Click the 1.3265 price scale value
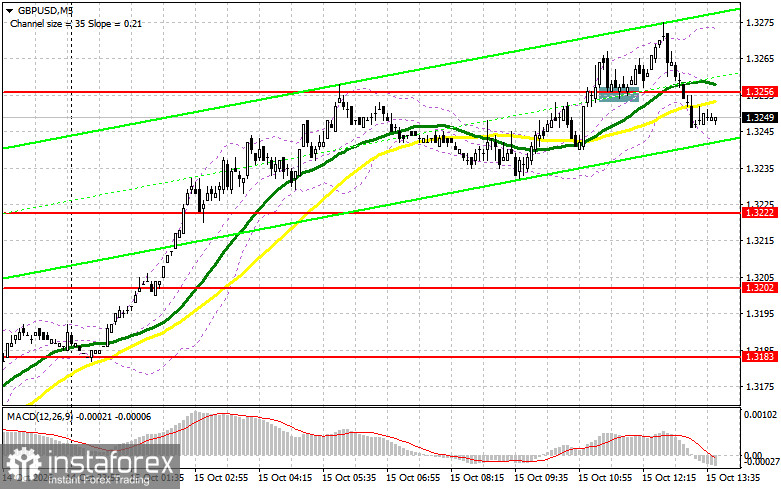 pyautogui.click(x=760, y=59)
